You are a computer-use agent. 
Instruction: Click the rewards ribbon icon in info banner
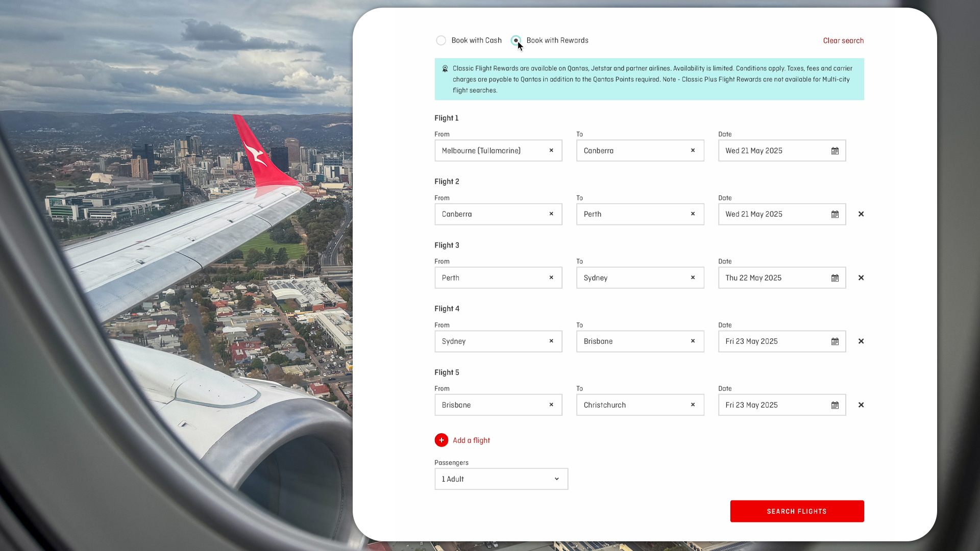click(x=445, y=68)
